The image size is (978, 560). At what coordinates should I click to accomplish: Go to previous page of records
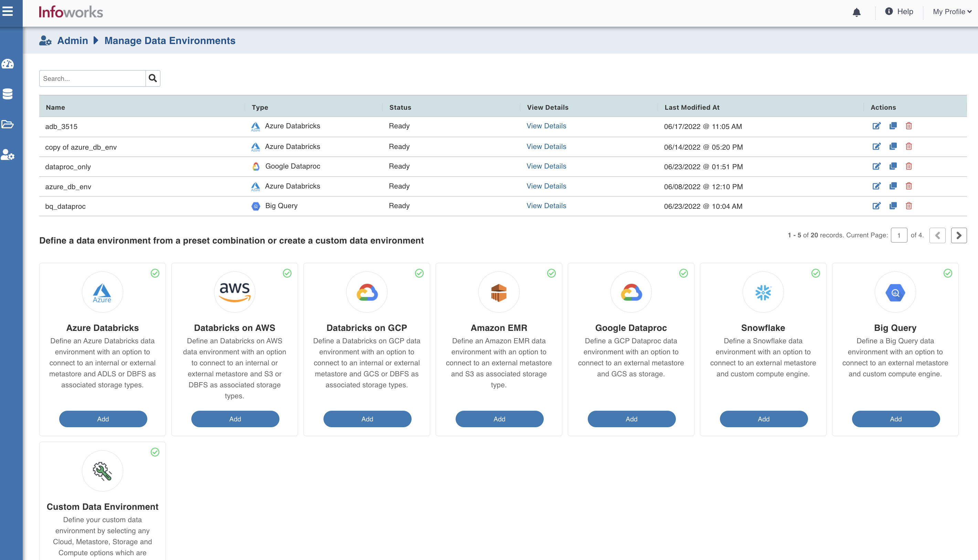click(x=937, y=235)
